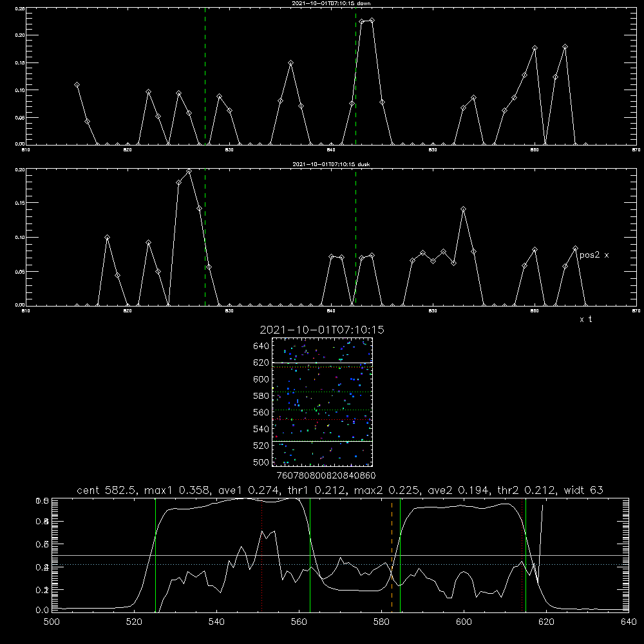
Task: Click the right green dashed line in dawn plot
Action: 355,76
